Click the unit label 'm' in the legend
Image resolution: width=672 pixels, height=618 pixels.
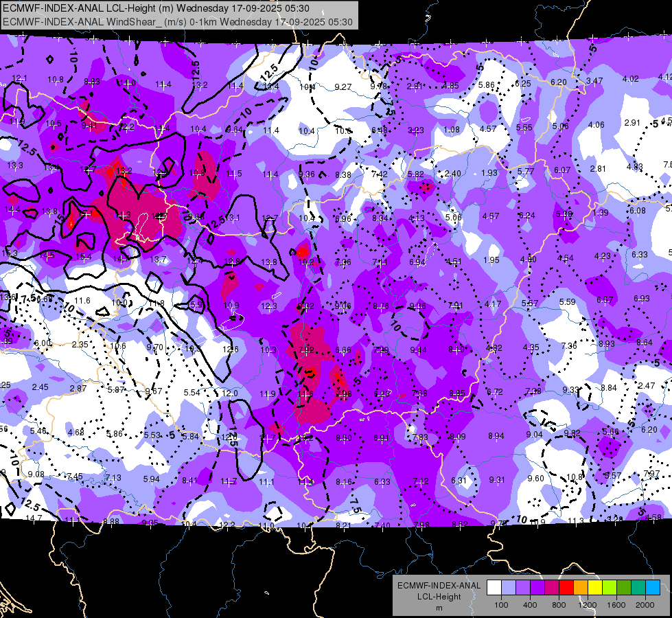439,608
